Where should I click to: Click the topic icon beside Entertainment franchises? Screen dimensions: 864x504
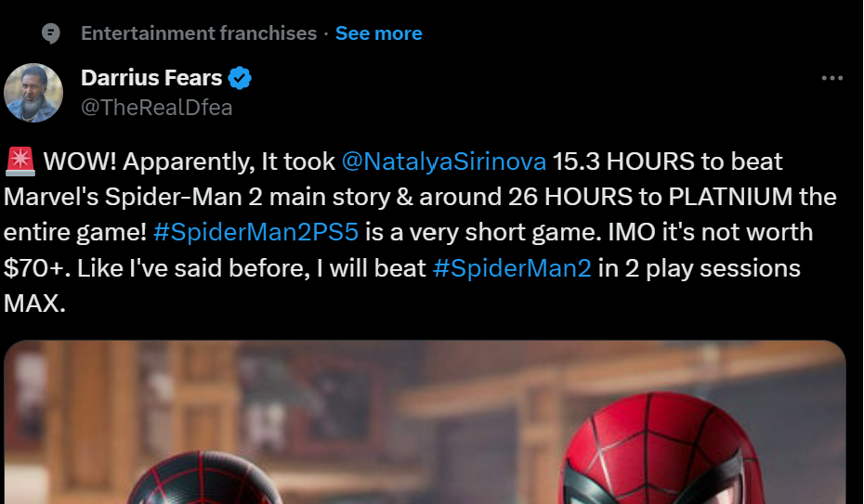pyautogui.click(x=52, y=33)
